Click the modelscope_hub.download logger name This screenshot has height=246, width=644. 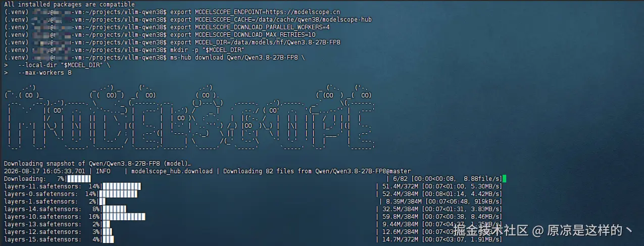tap(172, 171)
